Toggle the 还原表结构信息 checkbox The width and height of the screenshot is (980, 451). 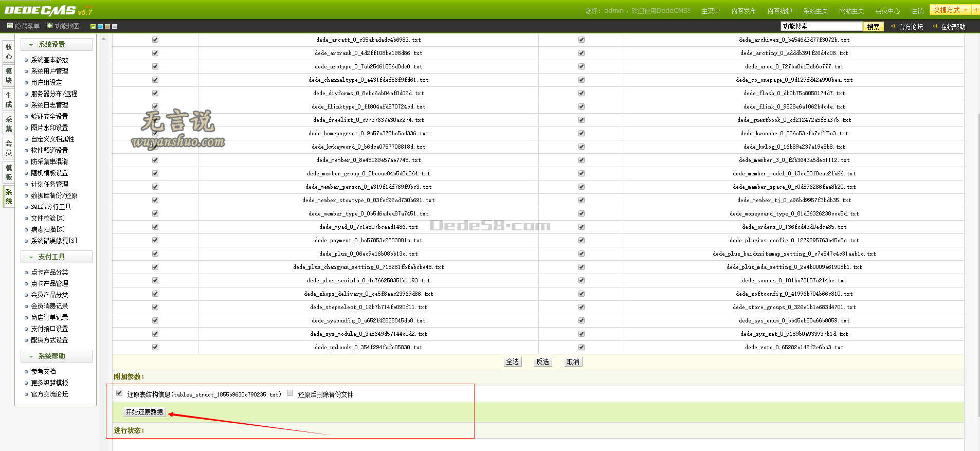click(119, 393)
